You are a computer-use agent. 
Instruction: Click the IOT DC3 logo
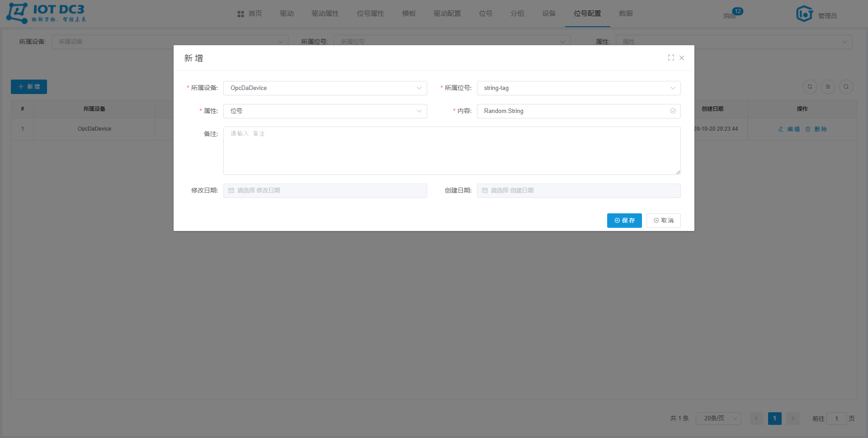pos(46,13)
